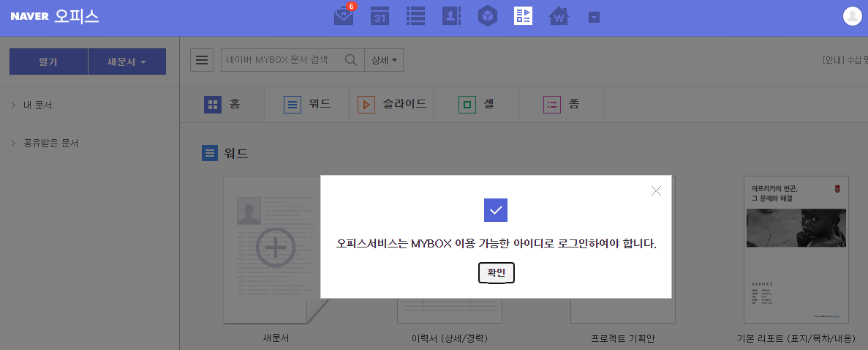Open the Naver Mail icon with badge
The image size is (868, 350).
click(344, 15)
